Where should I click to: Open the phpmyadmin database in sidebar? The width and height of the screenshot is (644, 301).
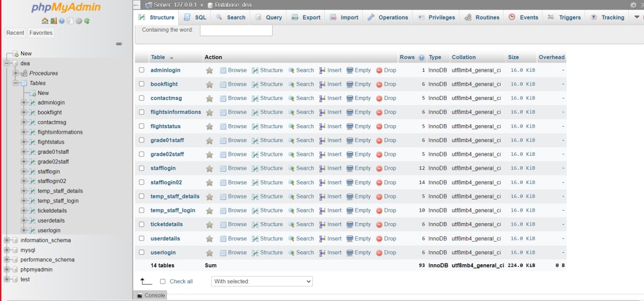pos(36,269)
